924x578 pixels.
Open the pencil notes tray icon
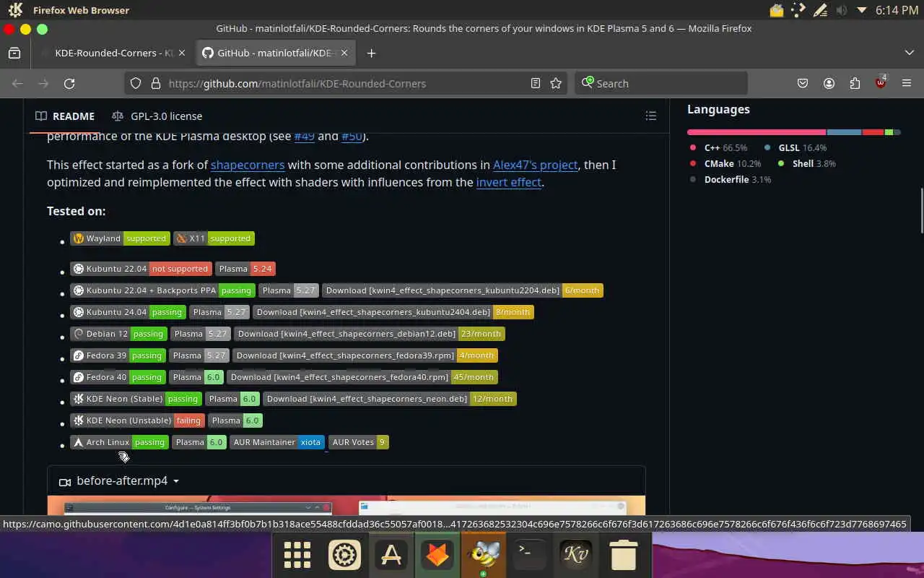click(820, 10)
